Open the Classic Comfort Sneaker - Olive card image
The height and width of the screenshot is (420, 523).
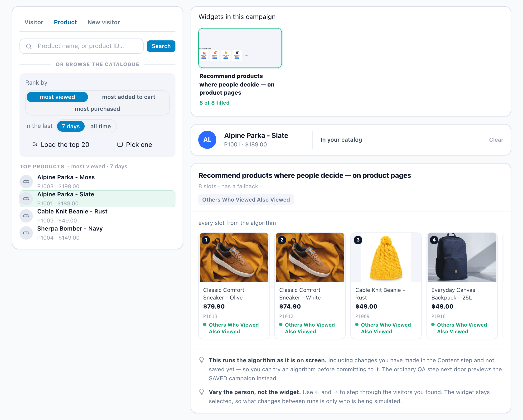(234, 257)
